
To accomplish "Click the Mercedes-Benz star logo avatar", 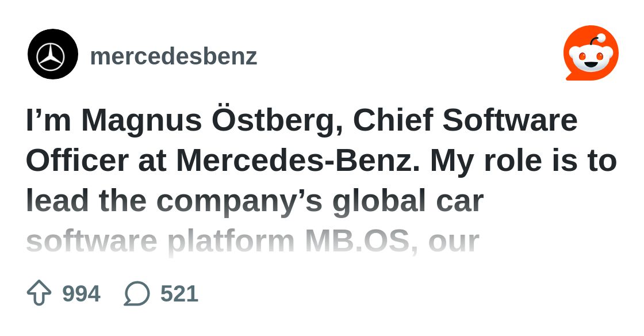I will (53, 55).
